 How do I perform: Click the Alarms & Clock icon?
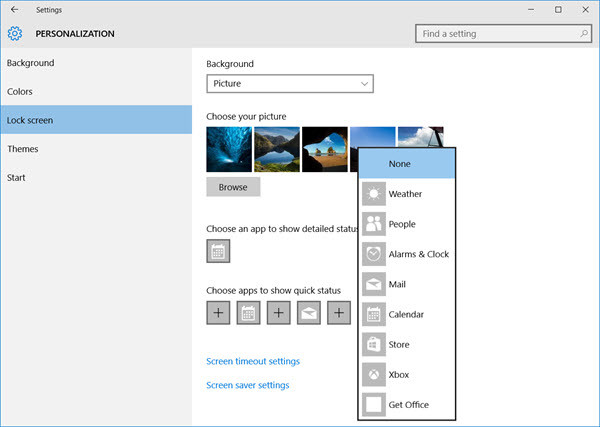(374, 254)
